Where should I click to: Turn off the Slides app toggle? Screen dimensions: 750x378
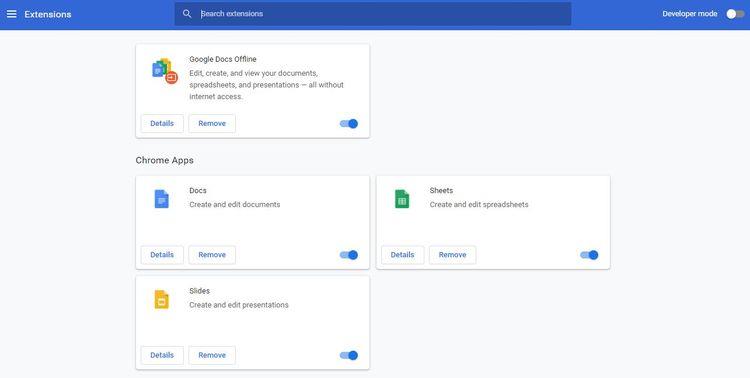coord(349,355)
